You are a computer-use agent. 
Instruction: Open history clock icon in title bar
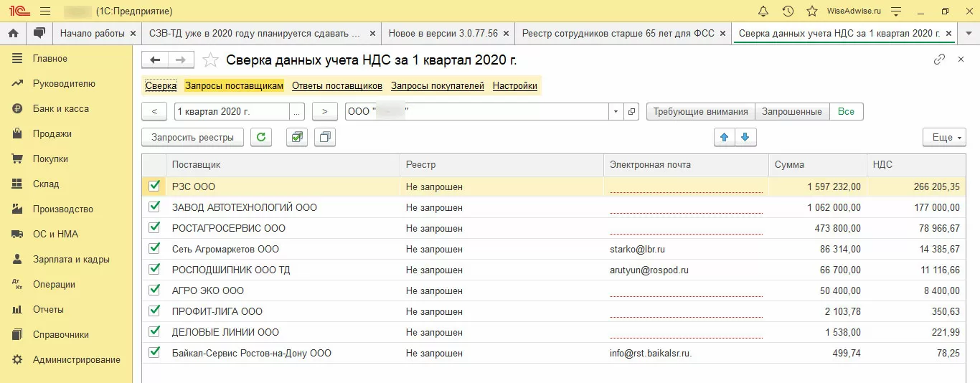[788, 11]
